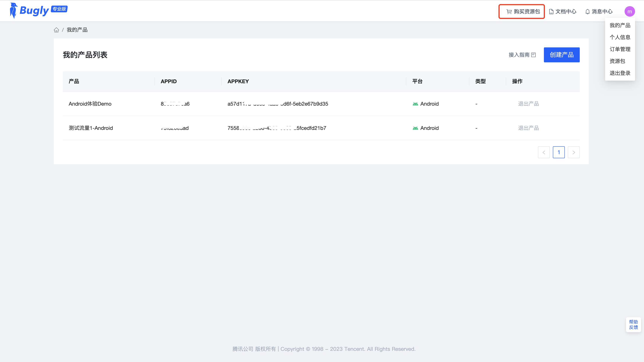Screen dimensions: 644x362
Task: Click the APPID ending a6
Action: coord(175,104)
